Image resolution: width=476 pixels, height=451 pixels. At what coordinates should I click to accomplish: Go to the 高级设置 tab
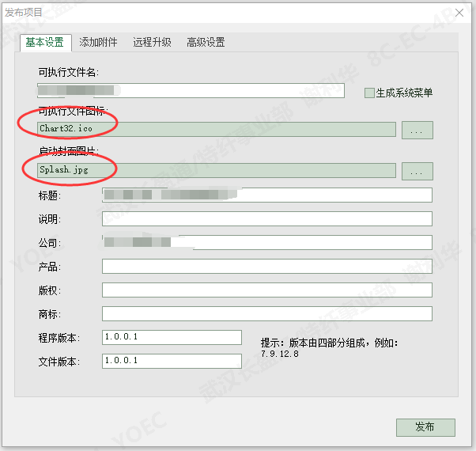[x=206, y=43]
